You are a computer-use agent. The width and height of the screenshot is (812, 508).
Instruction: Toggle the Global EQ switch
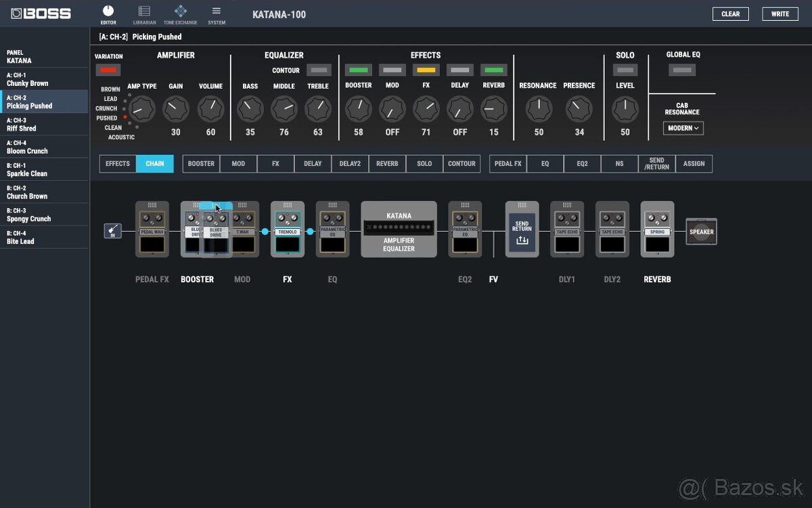pos(682,70)
